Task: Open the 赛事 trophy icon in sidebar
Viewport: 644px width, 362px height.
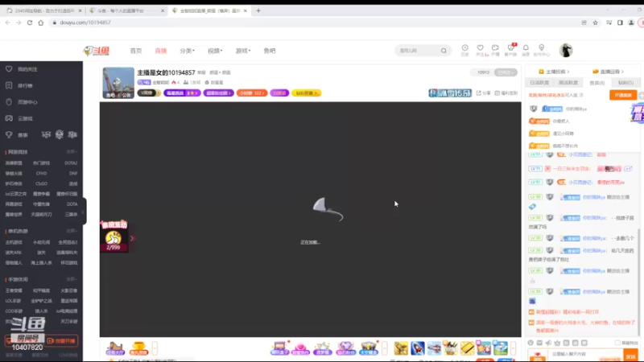Action: [9, 134]
